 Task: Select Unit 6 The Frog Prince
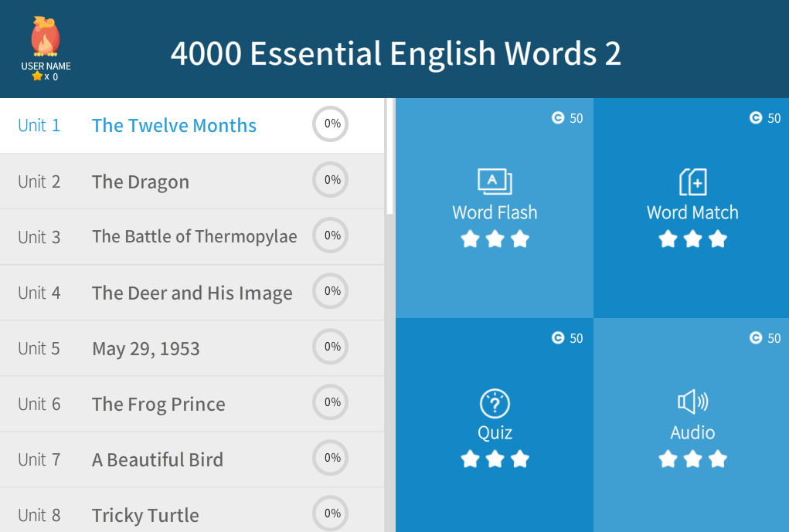coord(192,404)
